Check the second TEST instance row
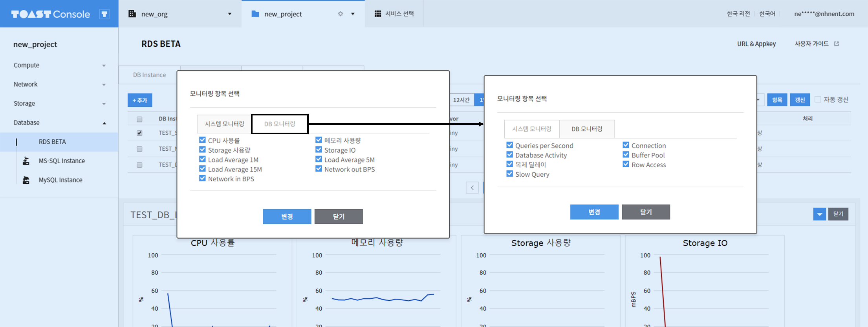Viewport: 868px width, 327px height. point(139,149)
